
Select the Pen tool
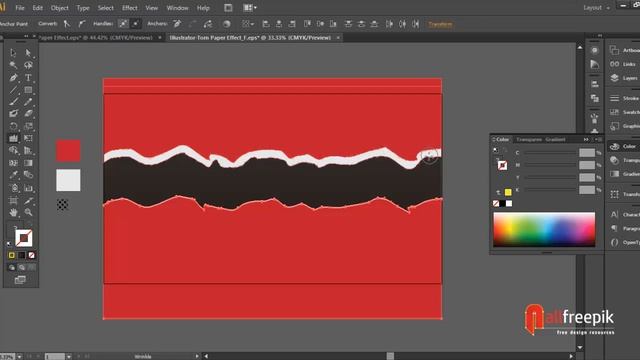pos(13,78)
